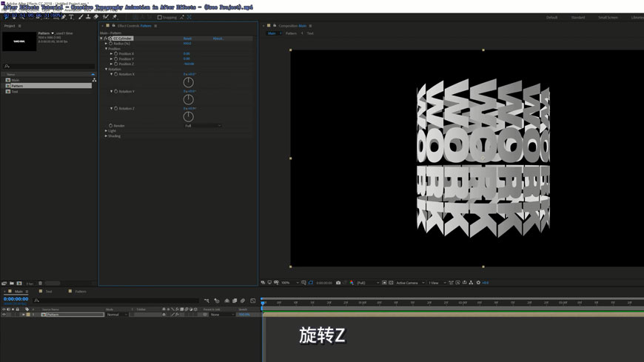644x362 pixels.
Task: Open Render mode dropdown showing Full
Action: [x=203, y=126]
